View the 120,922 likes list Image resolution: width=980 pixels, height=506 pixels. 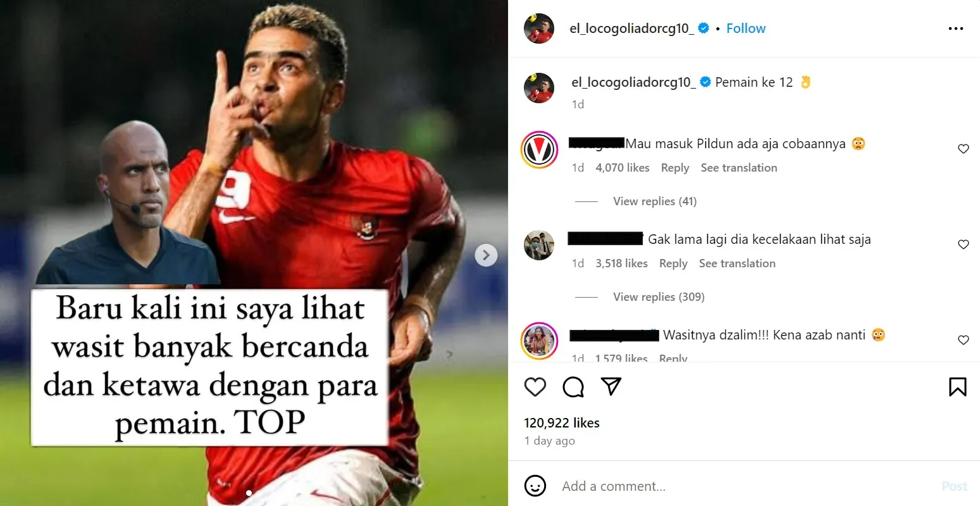pyautogui.click(x=562, y=423)
